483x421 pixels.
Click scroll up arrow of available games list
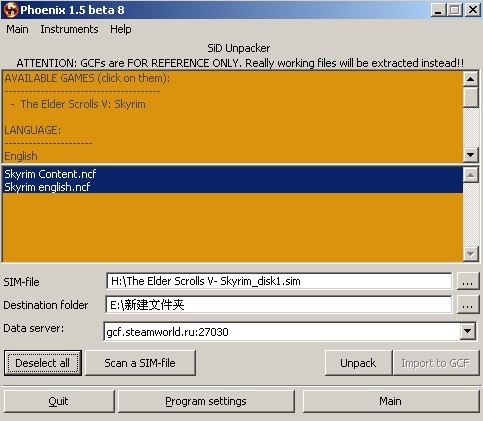471,79
